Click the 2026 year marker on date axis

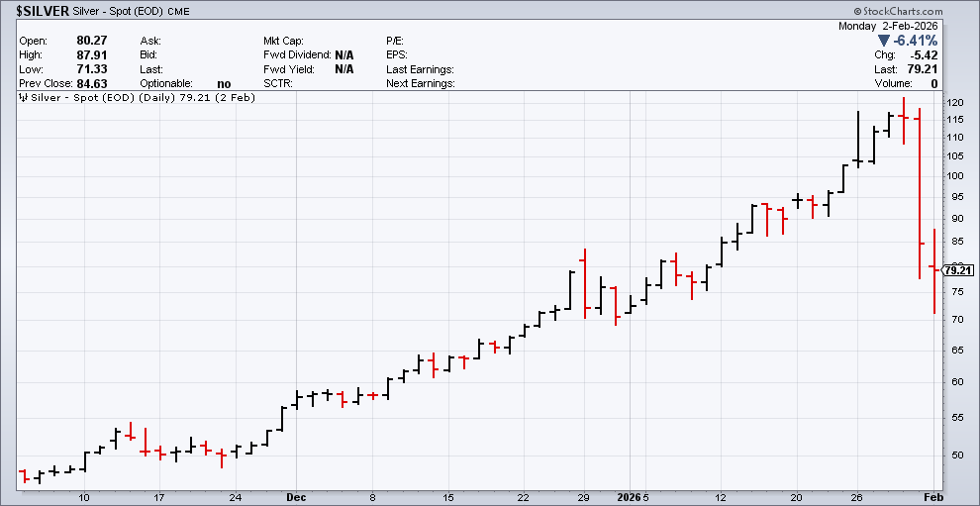coord(626,497)
